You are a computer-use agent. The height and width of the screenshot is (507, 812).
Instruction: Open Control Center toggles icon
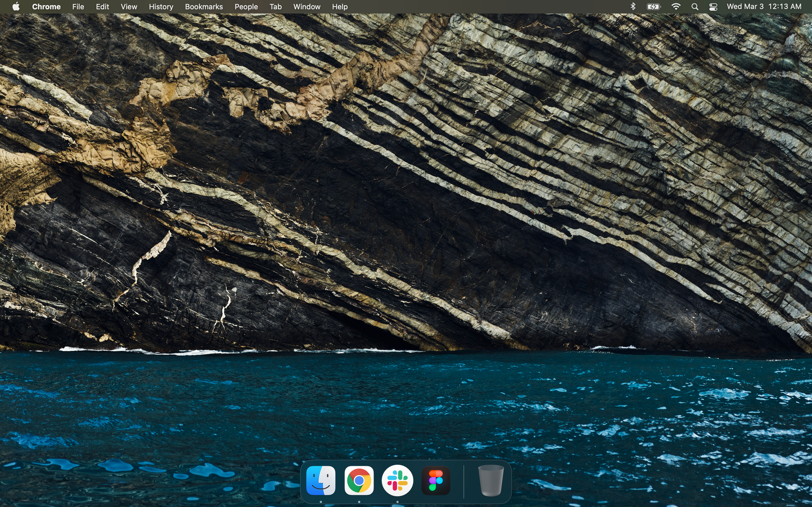pyautogui.click(x=713, y=7)
